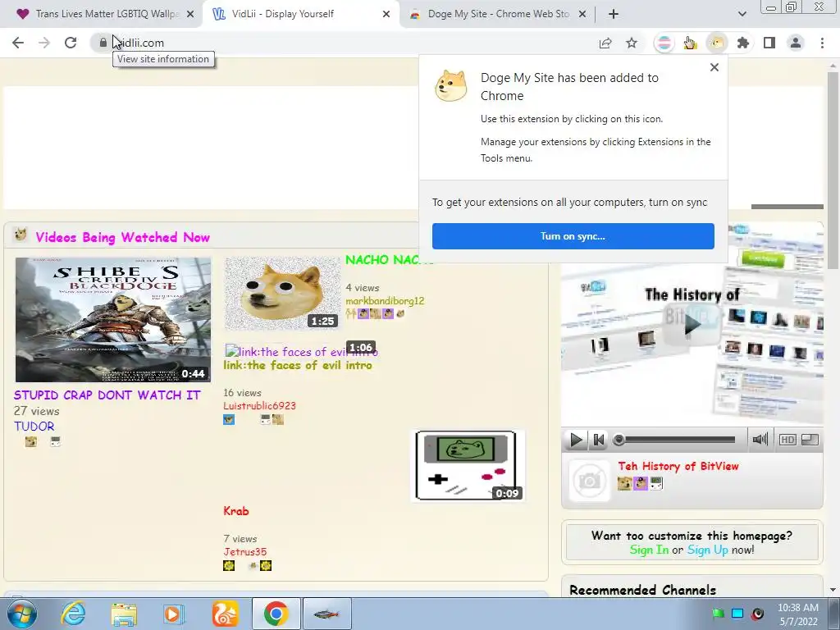Click scrollbar down arrow
This screenshot has width=840, height=630.
tap(833, 590)
